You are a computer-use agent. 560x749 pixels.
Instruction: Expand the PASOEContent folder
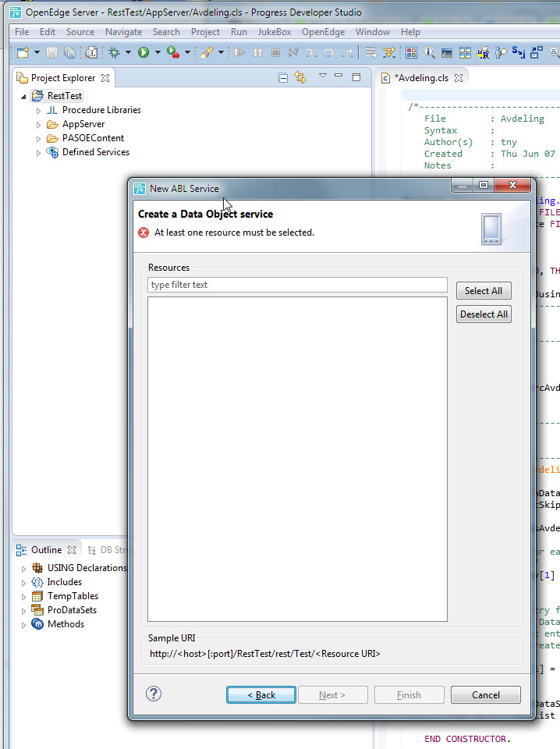tap(38, 139)
